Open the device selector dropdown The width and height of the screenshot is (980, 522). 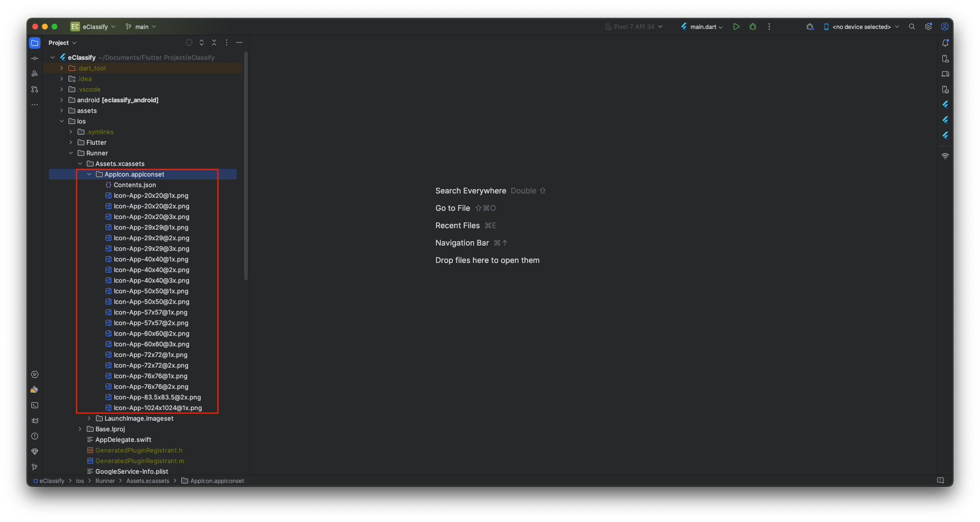(861, 27)
